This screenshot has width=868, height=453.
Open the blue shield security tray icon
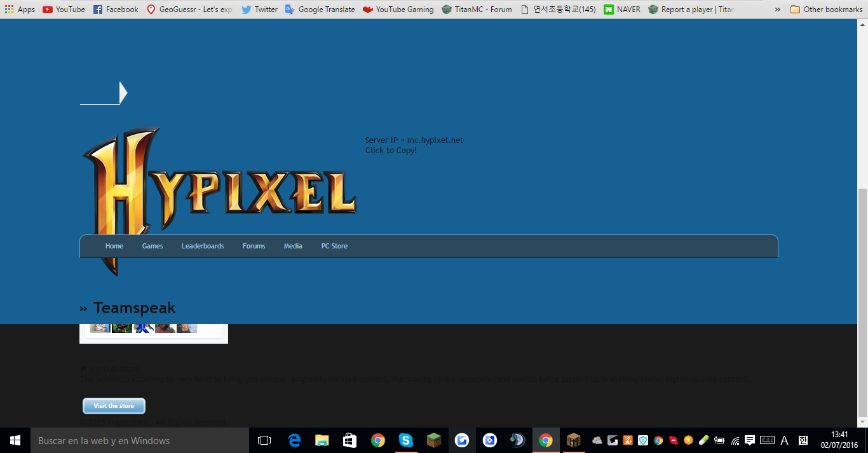pyautogui.click(x=643, y=440)
